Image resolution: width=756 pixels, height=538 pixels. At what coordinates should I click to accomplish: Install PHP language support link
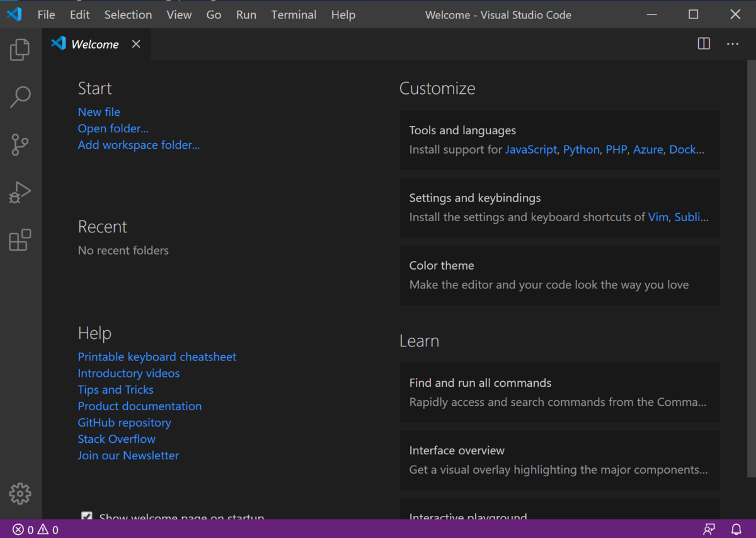[x=617, y=150]
